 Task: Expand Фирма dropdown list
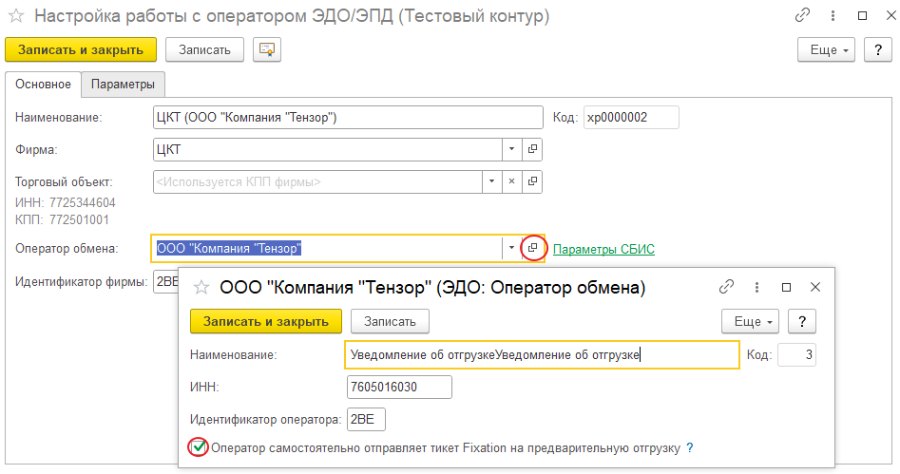(511, 149)
